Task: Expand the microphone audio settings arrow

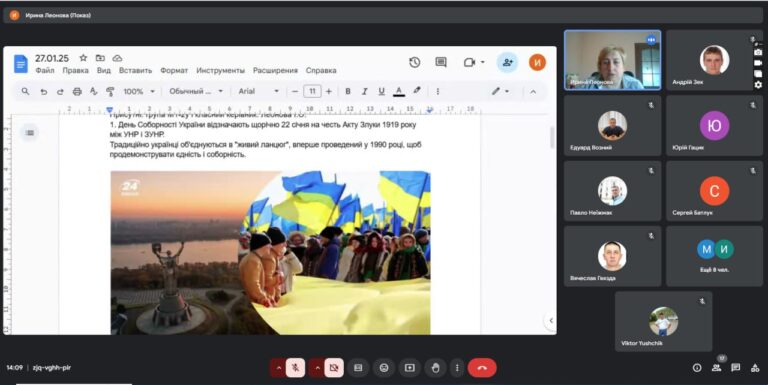Action: (x=279, y=368)
